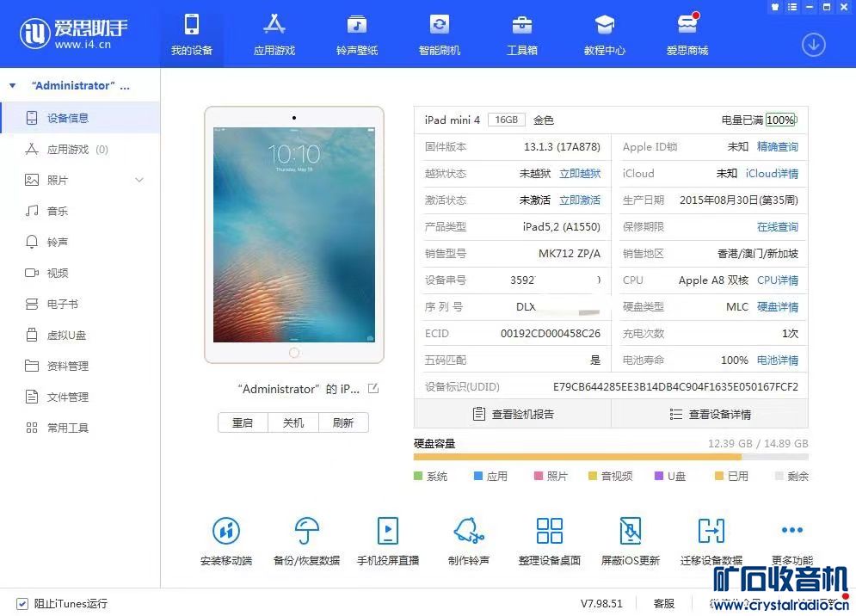856x616 pixels.
Task: Click the 爱思助手 logo
Action: point(73,34)
